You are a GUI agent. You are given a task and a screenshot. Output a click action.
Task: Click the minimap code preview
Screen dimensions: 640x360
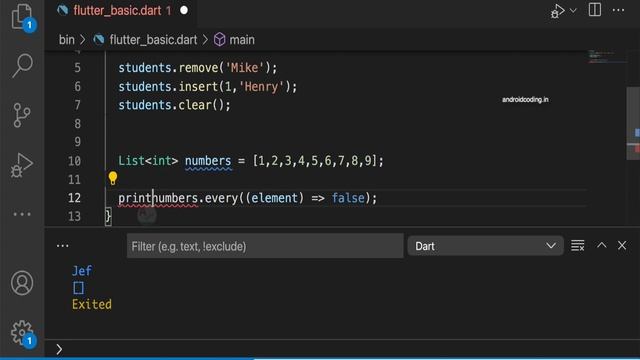tap(606, 57)
